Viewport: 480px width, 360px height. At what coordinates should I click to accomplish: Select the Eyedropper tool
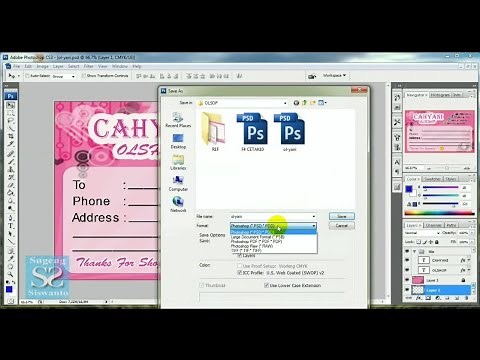click(10, 258)
